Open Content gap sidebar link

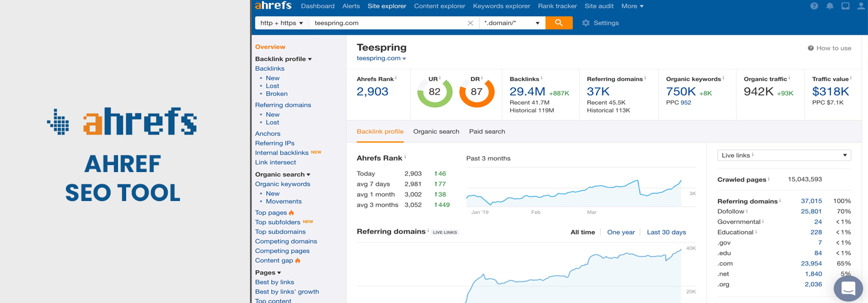pos(274,261)
